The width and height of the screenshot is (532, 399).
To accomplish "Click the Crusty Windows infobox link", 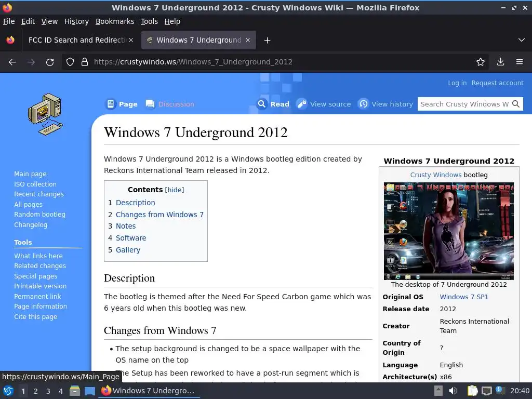I will (436, 175).
